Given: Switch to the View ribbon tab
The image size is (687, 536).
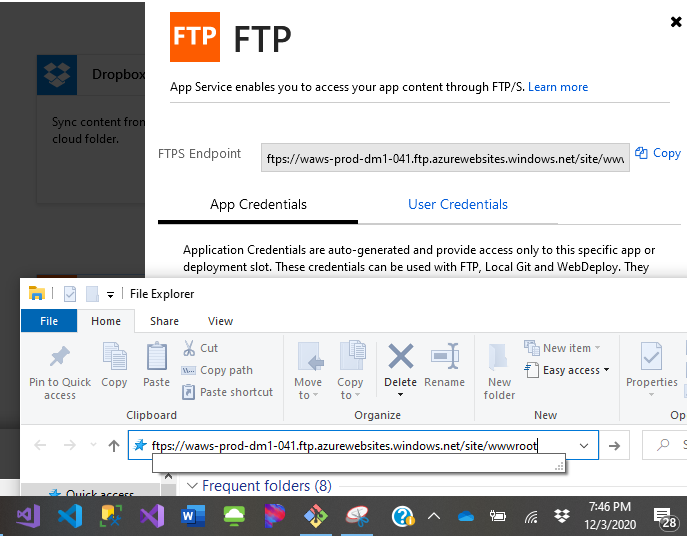Looking at the screenshot, I should 220,321.
